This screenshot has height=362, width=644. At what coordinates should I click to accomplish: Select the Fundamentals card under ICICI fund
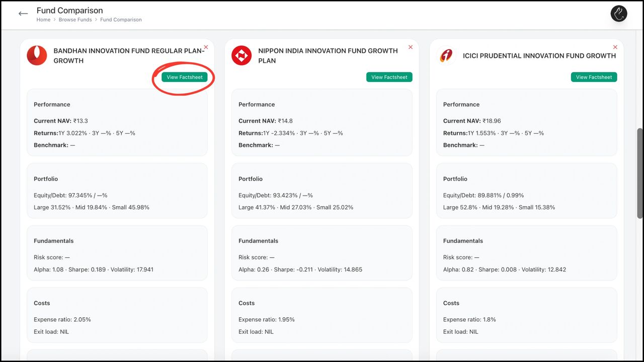tap(526, 253)
